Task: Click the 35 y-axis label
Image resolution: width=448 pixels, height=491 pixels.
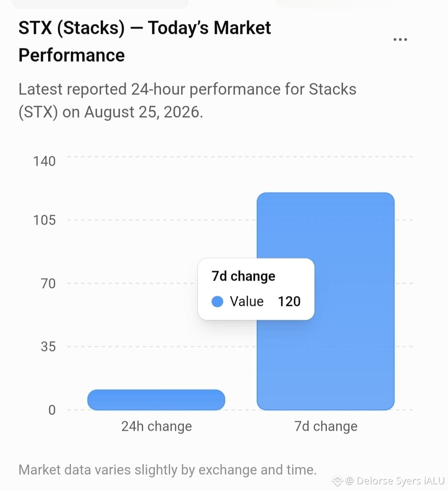Action: [48, 347]
